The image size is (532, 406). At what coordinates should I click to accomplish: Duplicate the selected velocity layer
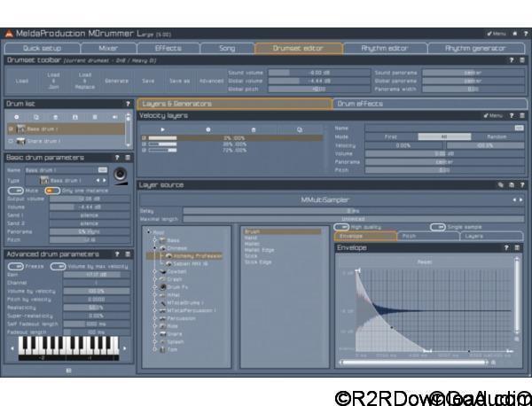(300, 129)
